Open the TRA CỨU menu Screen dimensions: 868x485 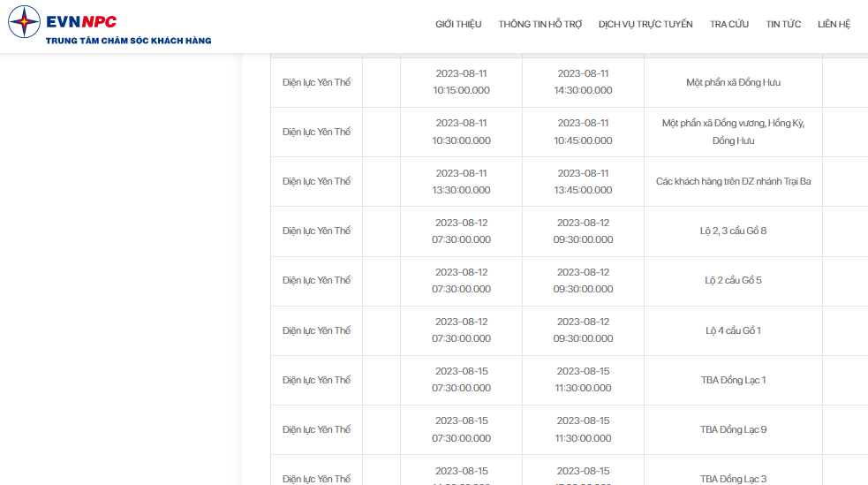pos(729,25)
